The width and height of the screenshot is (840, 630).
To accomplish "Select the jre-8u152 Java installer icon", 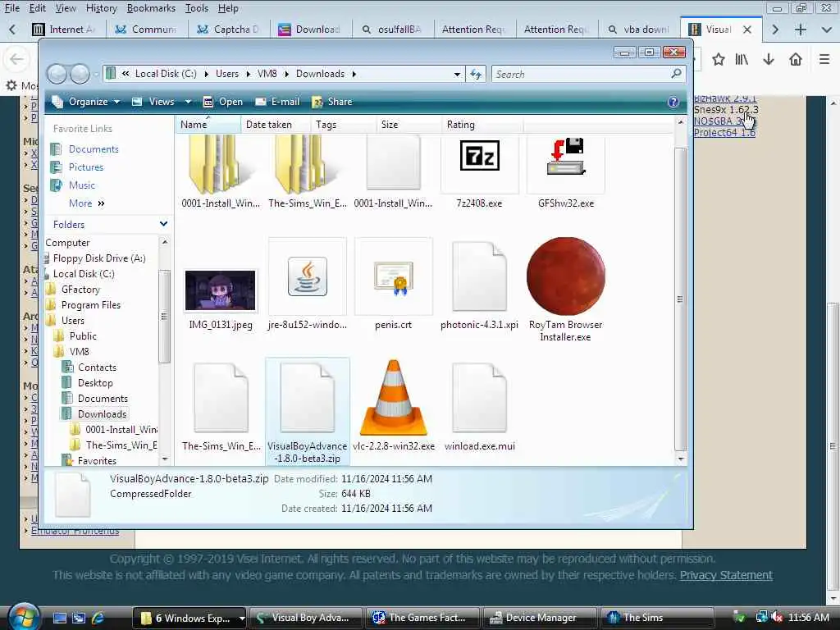I will [x=307, y=276].
